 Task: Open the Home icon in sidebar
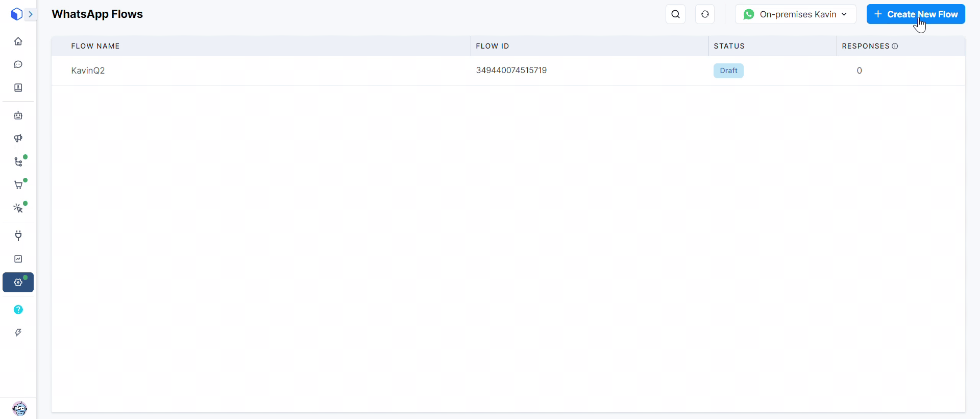(x=18, y=41)
